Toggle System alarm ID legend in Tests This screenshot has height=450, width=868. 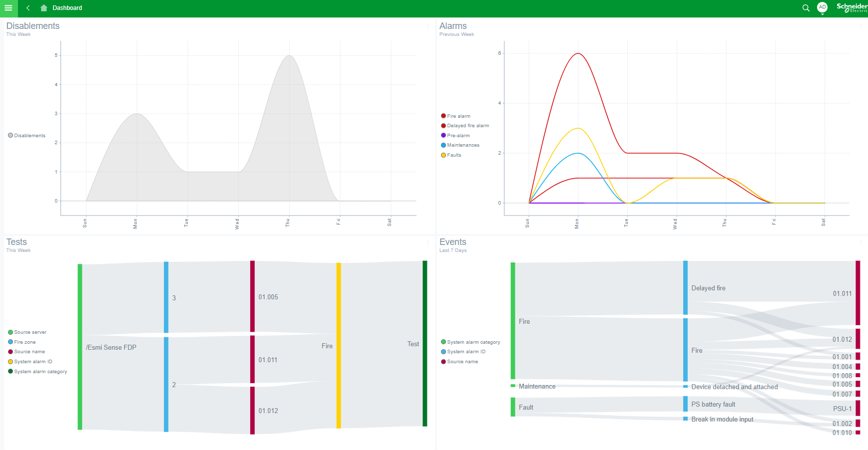(30, 362)
